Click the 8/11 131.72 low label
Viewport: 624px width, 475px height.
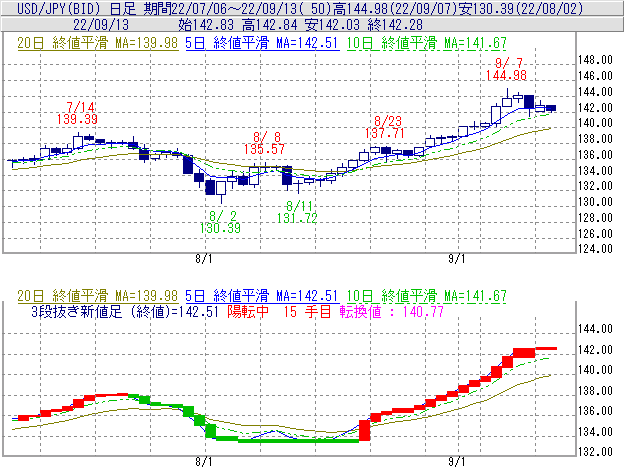click(297, 212)
